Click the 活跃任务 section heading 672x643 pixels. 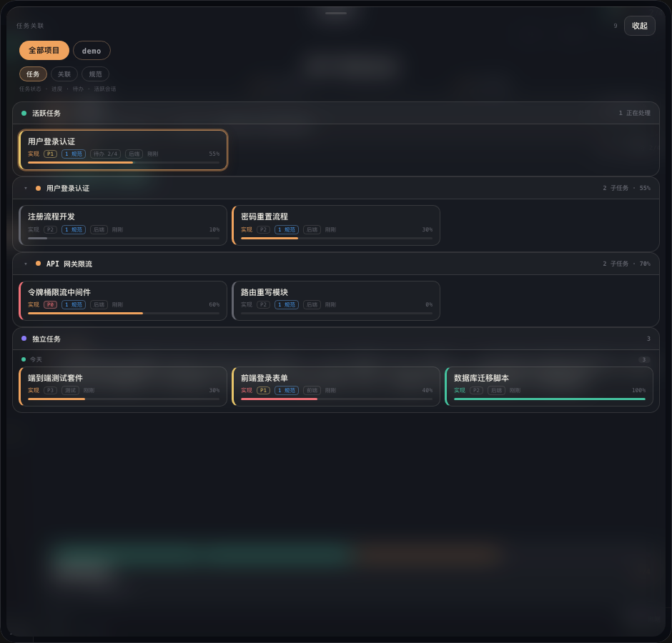coord(46,113)
